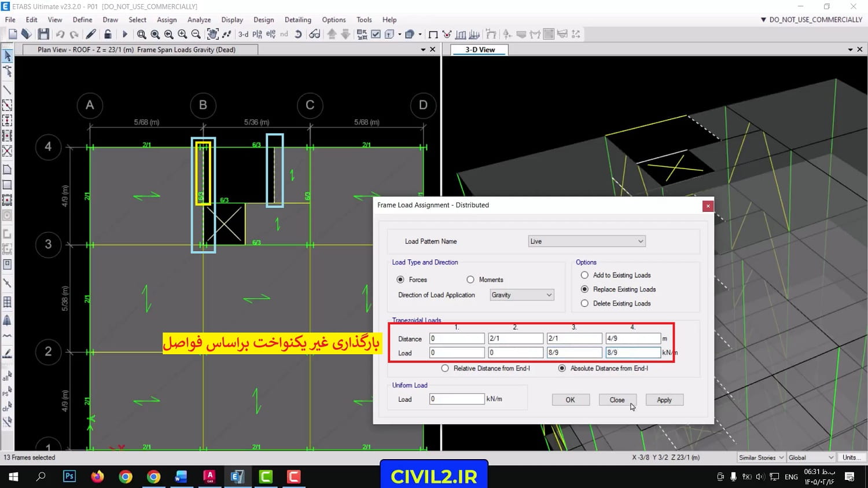Click the perspective toggle glasses icon

(x=314, y=34)
